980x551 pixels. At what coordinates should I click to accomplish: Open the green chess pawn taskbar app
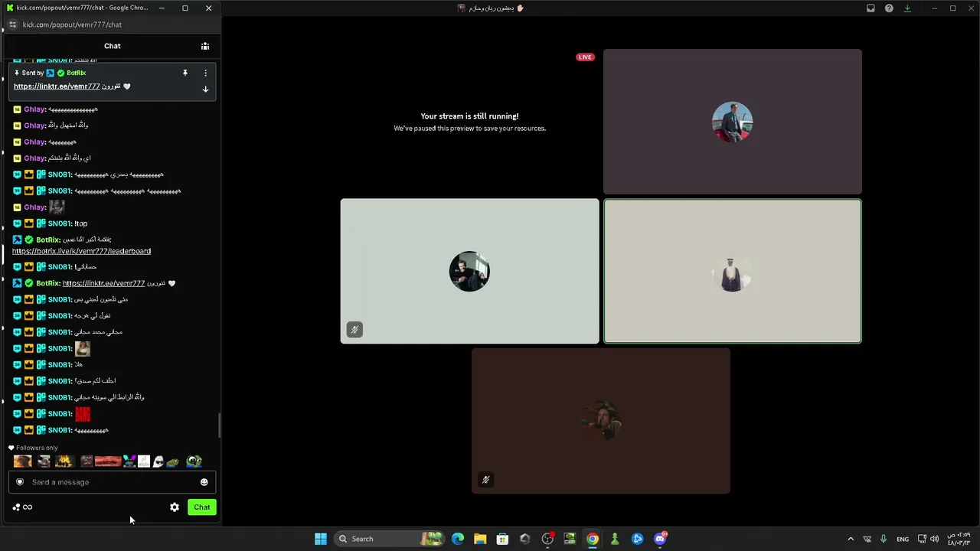click(x=615, y=539)
